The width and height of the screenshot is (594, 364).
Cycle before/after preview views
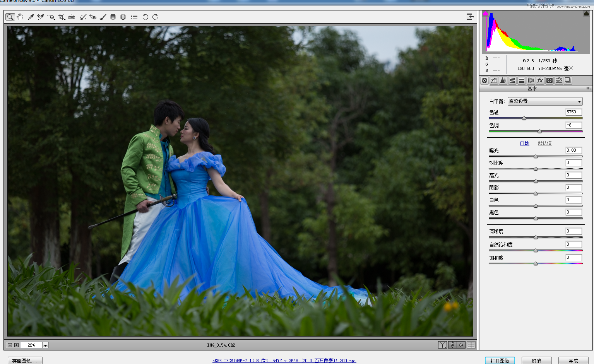tap(442, 345)
